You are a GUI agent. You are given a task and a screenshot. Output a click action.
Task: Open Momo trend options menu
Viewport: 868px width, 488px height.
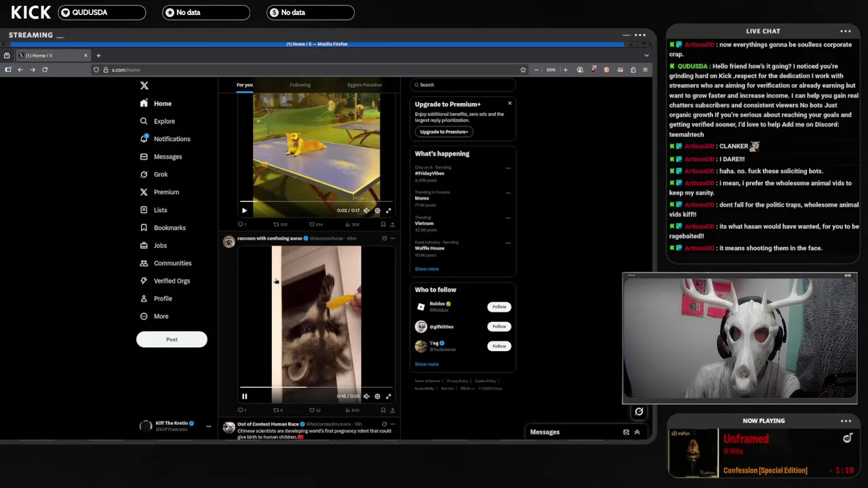[x=508, y=192]
